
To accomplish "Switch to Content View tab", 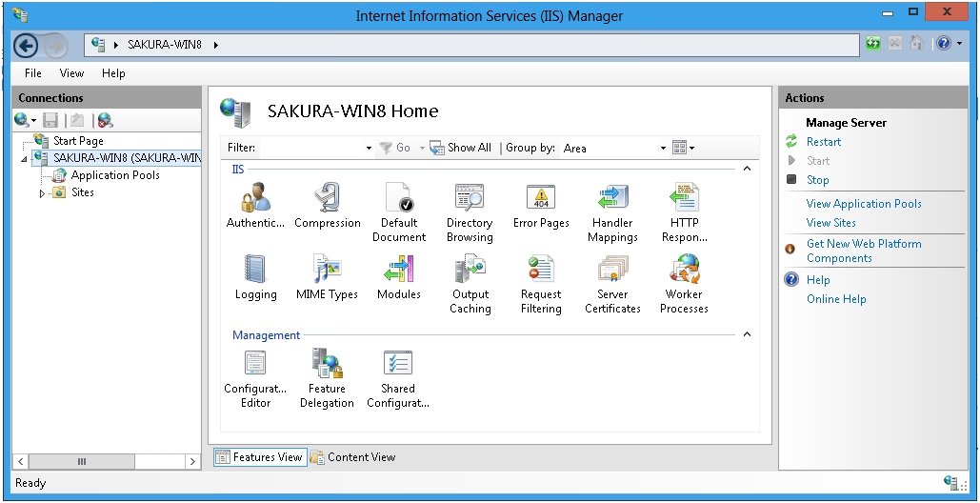I will pyautogui.click(x=353, y=457).
